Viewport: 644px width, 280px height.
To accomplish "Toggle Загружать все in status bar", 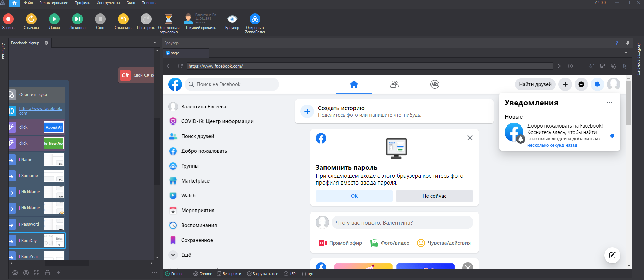I will [x=263, y=274].
